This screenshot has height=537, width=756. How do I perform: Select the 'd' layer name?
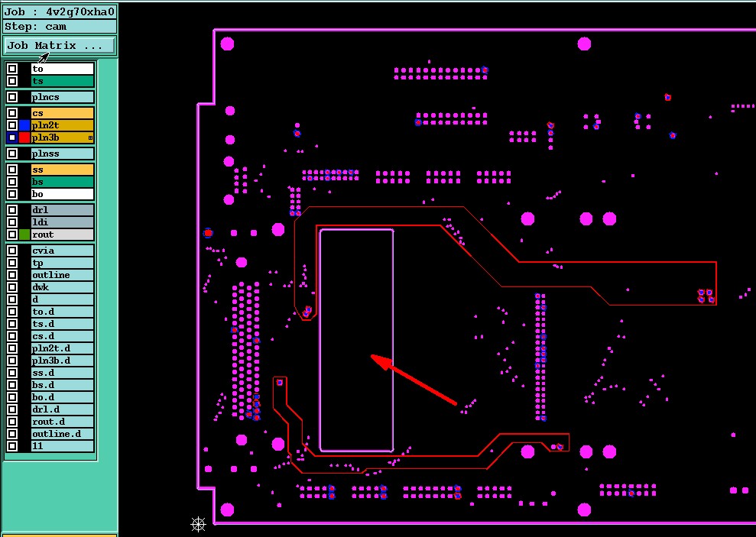[62, 299]
